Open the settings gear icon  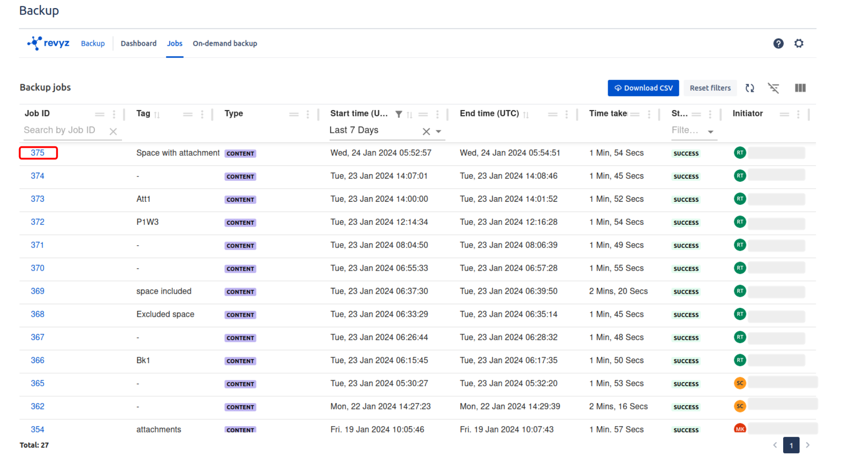point(799,44)
